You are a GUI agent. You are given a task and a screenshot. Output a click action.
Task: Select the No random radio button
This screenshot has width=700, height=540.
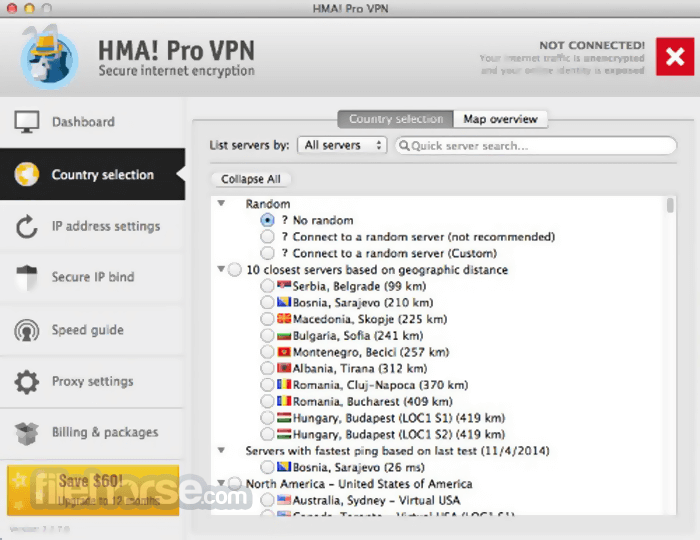tap(267, 220)
